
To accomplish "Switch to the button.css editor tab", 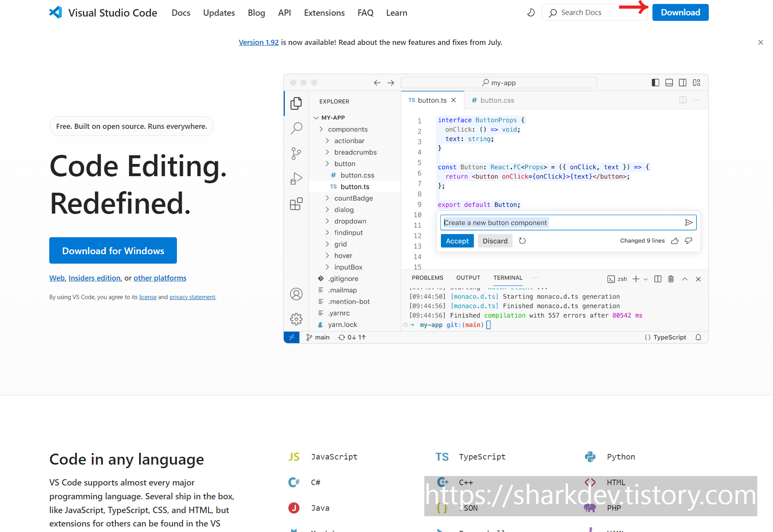I will click(496, 100).
